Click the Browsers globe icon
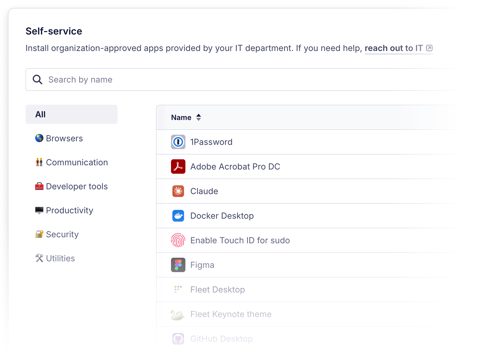Screen dimensions: 480x360 click(x=39, y=138)
